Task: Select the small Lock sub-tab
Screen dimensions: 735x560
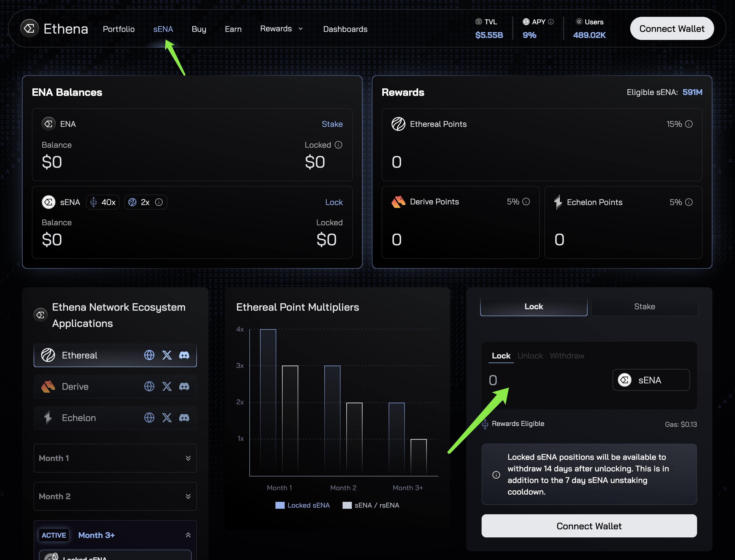Action: tap(501, 356)
